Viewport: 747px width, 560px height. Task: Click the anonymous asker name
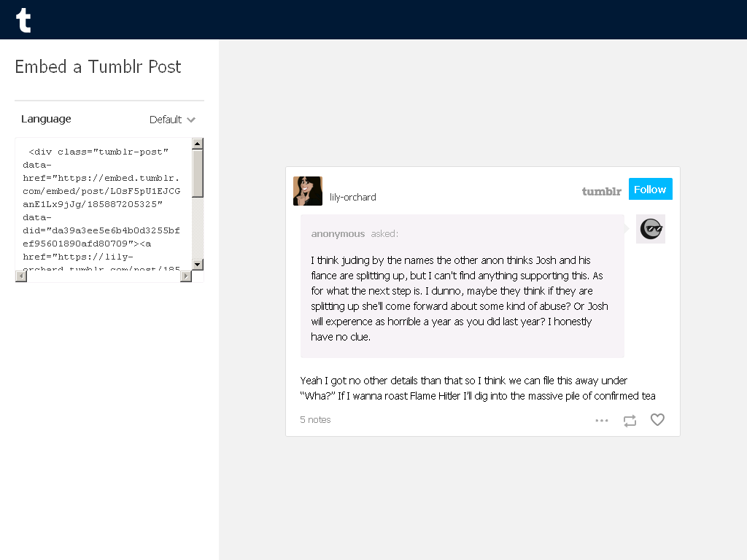click(x=338, y=234)
